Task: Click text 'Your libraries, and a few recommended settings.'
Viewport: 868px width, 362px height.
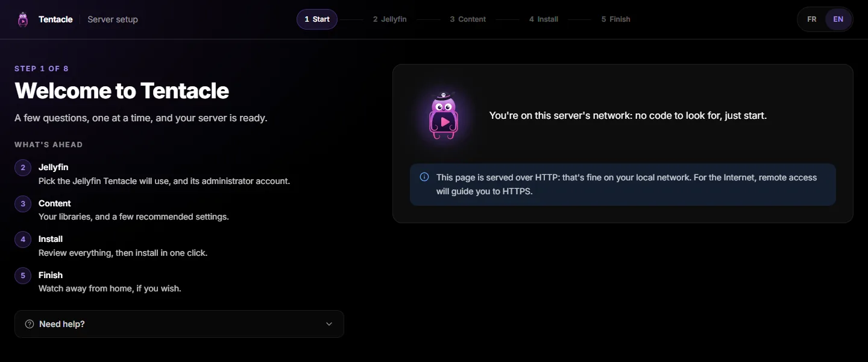Action: tap(134, 217)
